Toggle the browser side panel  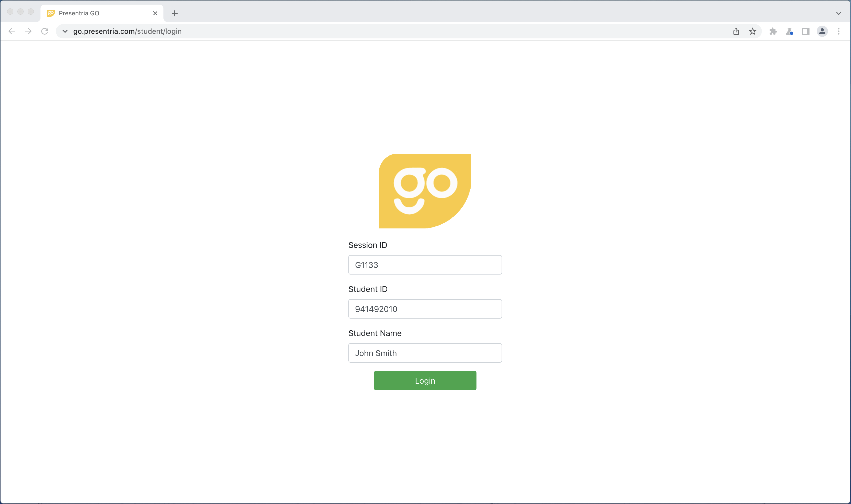(x=806, y=31)
